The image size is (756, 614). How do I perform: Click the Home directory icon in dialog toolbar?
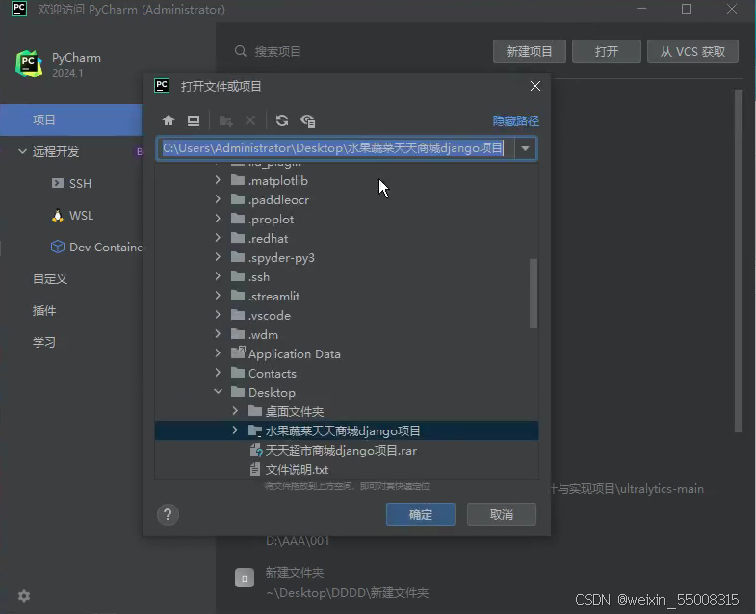[x=168, y=121]
